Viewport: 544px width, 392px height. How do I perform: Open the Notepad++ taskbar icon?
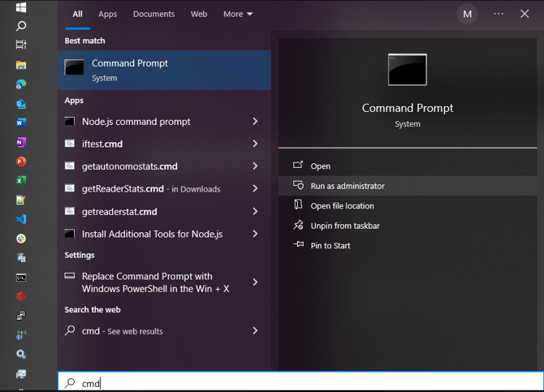[x=21, y=200]
